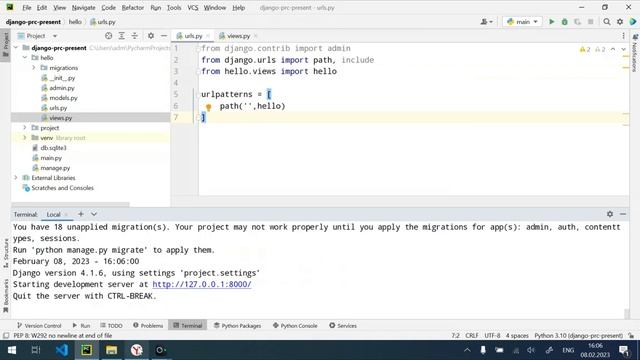Image resolution: width=640 pixels, height=360 pixels.
Task: Run the main configuration
Action: coord(551,22)
